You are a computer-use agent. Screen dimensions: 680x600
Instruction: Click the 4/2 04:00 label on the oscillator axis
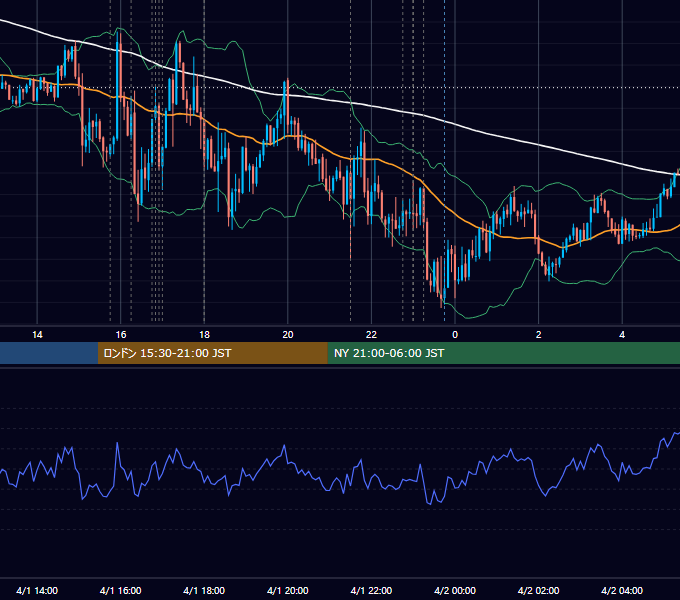click(622, 590)
